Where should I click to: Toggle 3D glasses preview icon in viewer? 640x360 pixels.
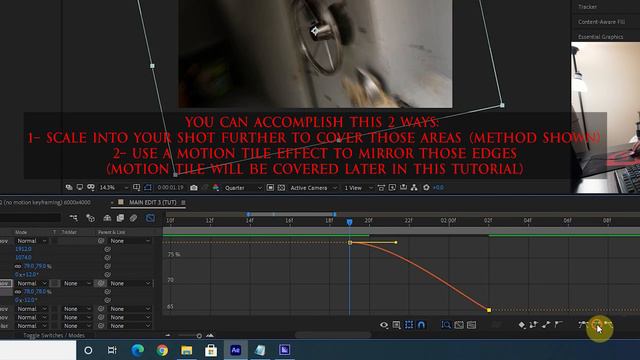tap(91, 188)
